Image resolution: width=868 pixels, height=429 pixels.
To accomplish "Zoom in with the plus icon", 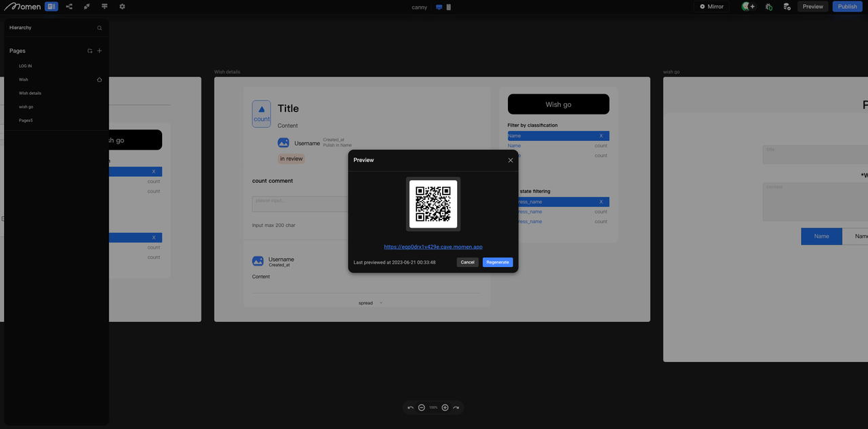I will 445,407.
